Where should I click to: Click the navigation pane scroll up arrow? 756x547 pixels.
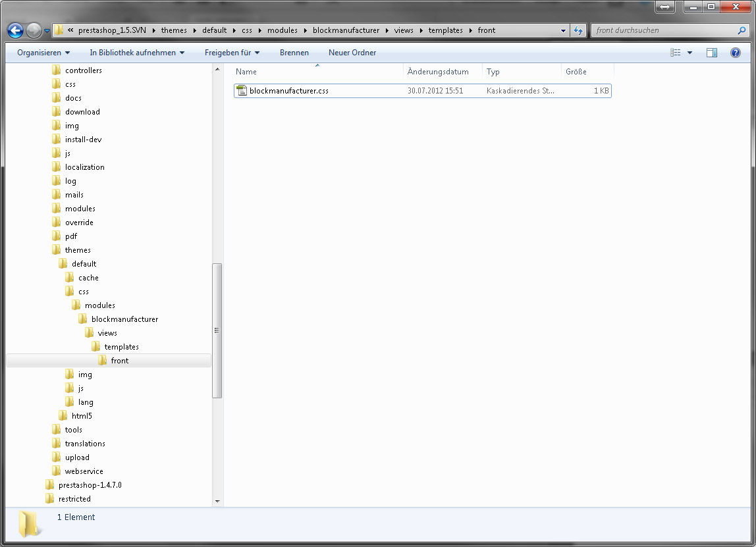[217, 69]
